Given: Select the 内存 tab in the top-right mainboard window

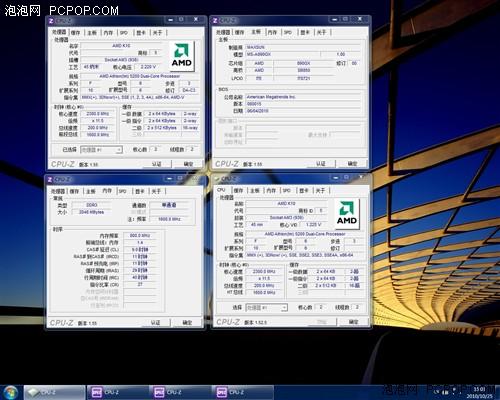Looking at the screenshot, I should click(x=272, y=32).
